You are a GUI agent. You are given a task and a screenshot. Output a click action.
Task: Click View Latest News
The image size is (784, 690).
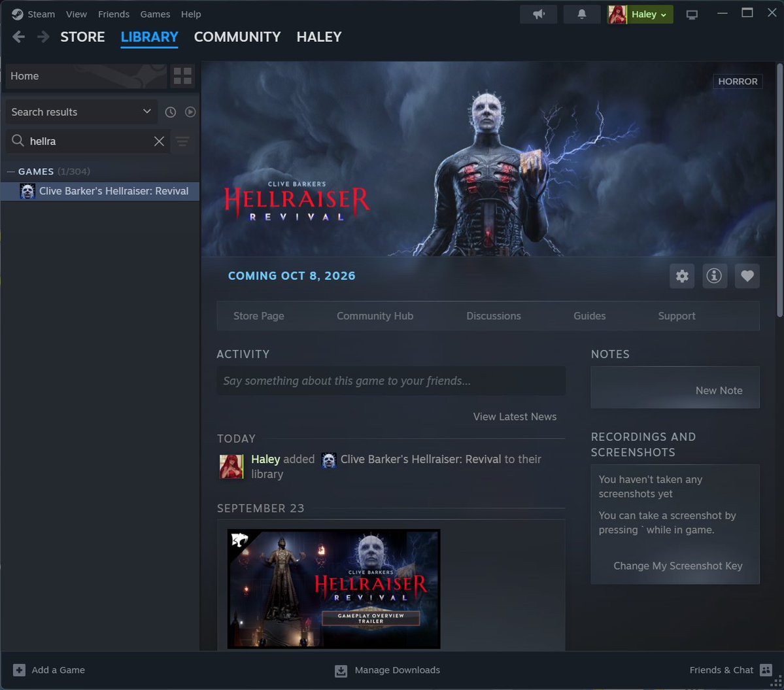click(515, 417)
